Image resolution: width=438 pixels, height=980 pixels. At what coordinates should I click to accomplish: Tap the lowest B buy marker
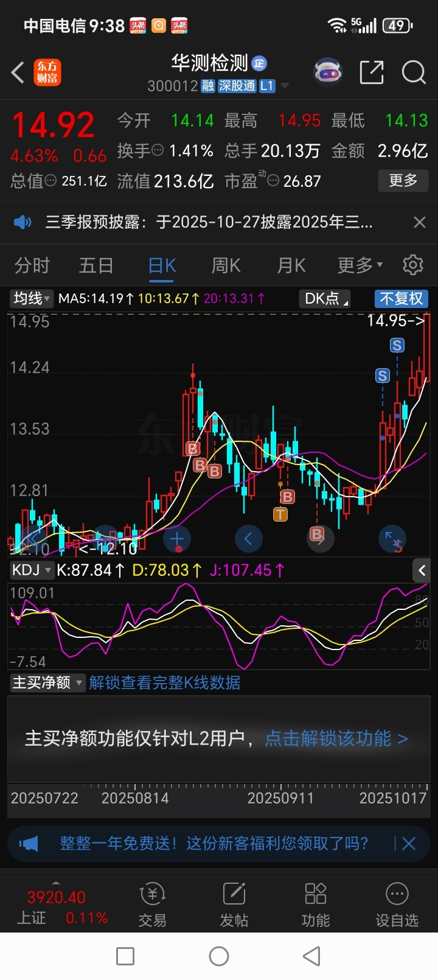pyautogui.click(x=317, y=534)
